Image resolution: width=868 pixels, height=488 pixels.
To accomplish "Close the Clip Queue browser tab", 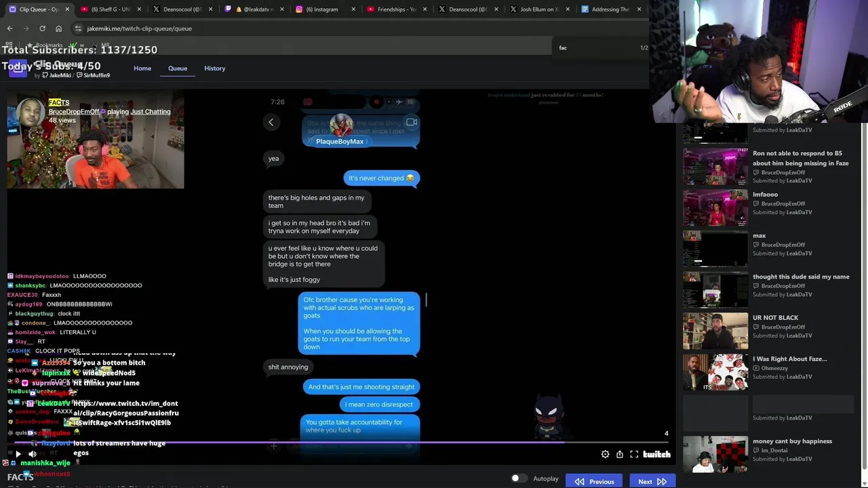I will click(x=67, y=9).
